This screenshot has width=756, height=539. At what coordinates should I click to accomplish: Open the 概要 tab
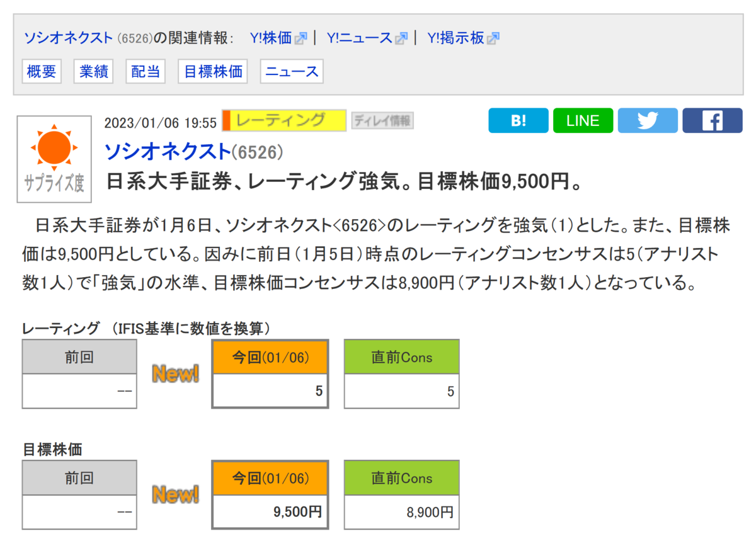point(42,71)
